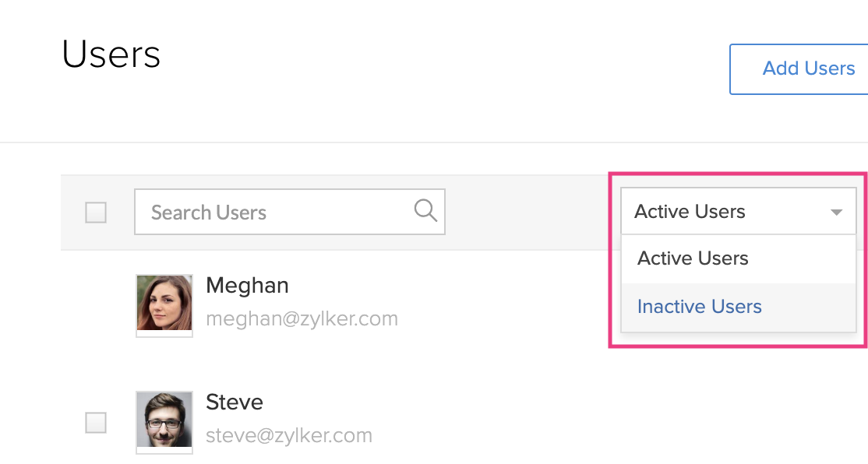868x464 pixels.
Task: Click the selected Active Users text in the filter box
Action: 690,212
